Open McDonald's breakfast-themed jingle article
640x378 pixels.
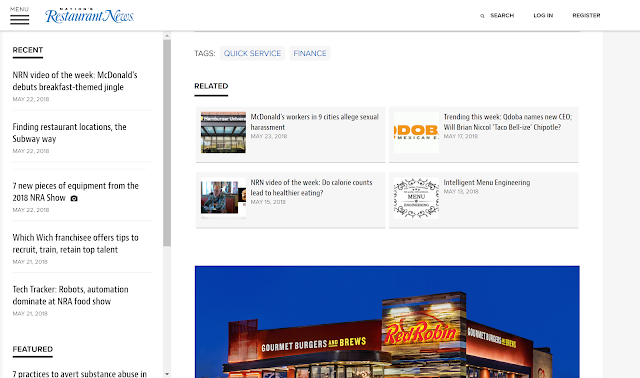75,81
